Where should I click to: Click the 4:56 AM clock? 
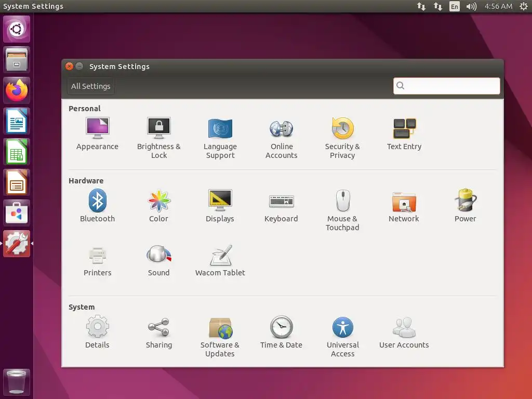pos(498,6)
